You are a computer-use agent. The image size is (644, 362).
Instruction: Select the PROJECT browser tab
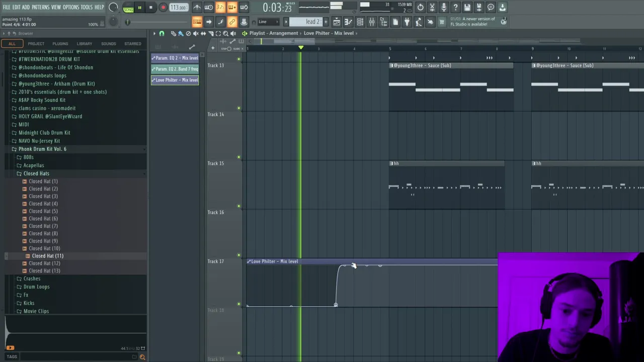36,44
